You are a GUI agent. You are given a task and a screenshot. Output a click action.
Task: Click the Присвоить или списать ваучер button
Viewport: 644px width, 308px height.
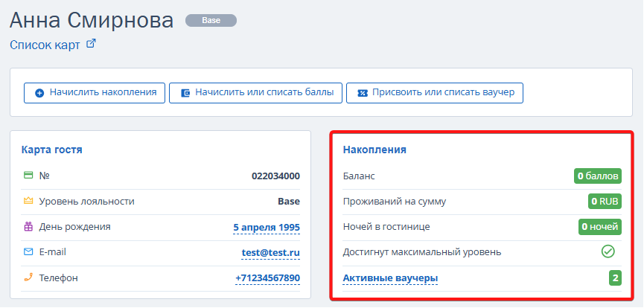(x=435, y=93)
